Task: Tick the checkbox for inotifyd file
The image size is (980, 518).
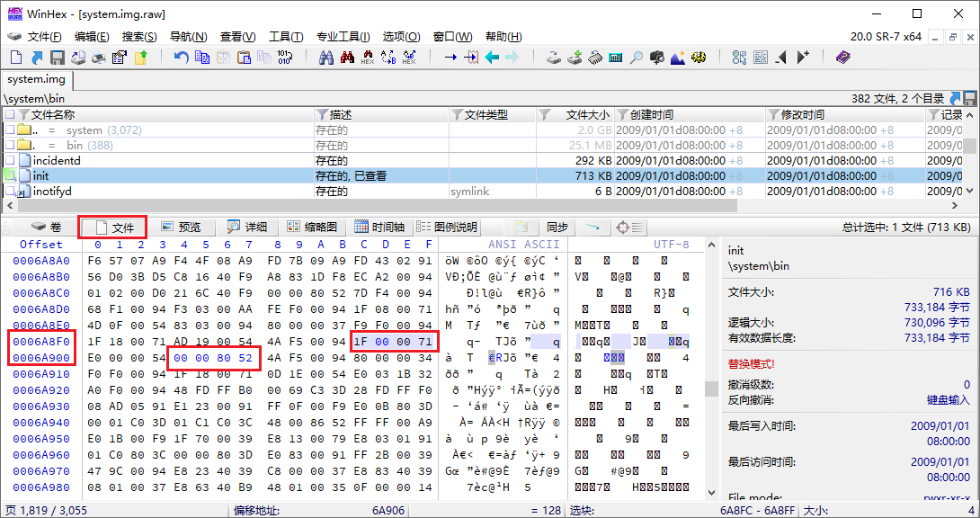Action: pos(9,192)
